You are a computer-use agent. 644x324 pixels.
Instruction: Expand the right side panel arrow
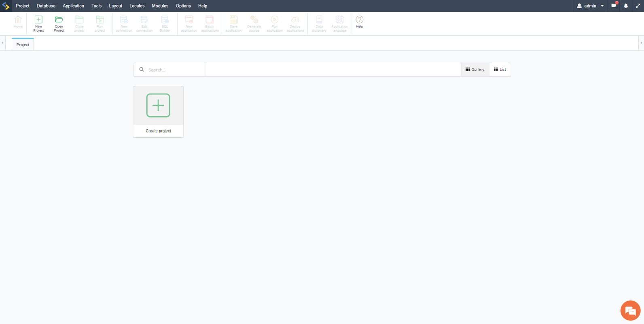[641, 43]
